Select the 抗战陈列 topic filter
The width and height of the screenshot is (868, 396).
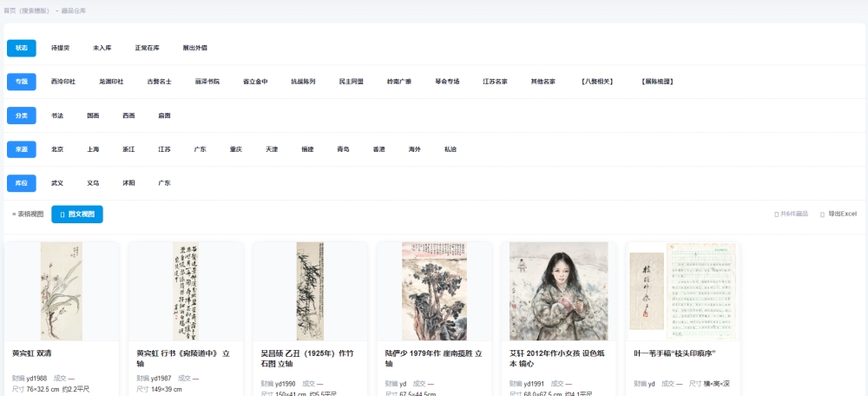[303, 82]
